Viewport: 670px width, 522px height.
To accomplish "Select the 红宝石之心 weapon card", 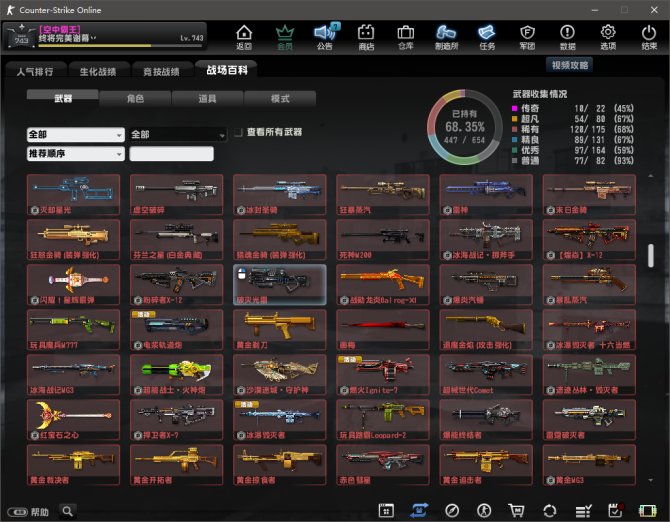I will (x=73, y=420).
